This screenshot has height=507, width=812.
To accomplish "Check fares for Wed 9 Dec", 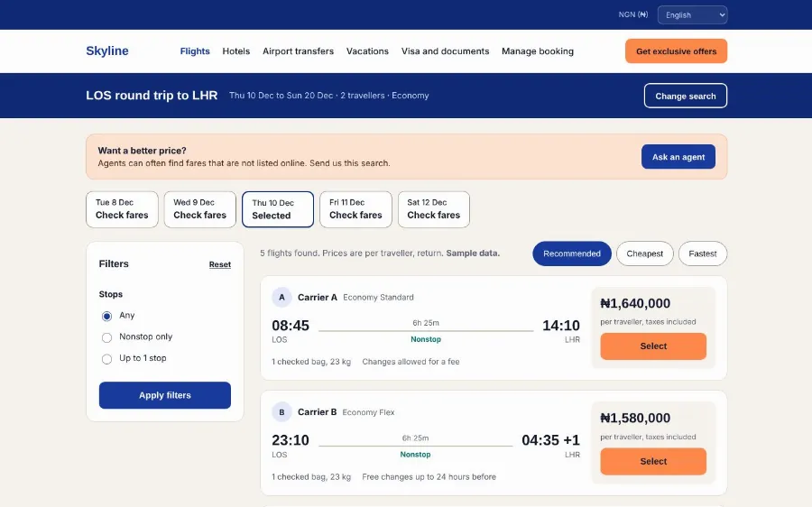I will click(200, 209).
